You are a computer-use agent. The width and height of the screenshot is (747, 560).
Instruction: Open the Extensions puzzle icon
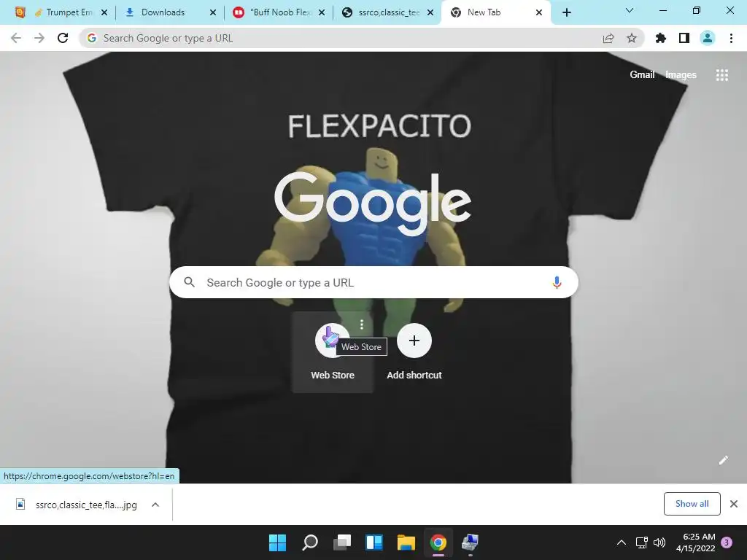pyautogui.click(x=661, y=38)
